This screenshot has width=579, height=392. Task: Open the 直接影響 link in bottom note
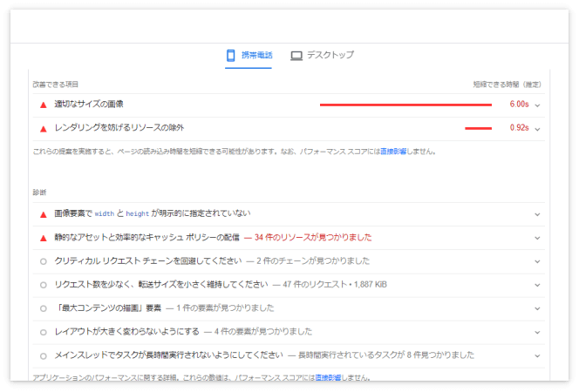328,377
